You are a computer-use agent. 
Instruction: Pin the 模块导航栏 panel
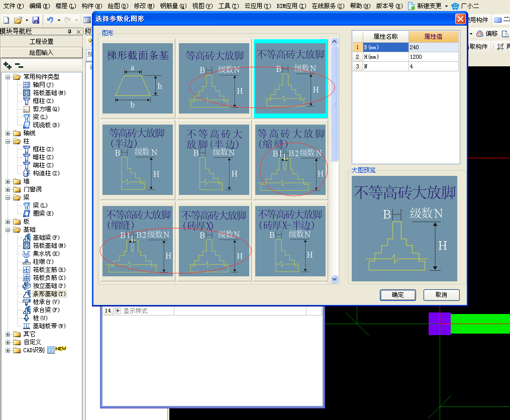tap(69, 32)
